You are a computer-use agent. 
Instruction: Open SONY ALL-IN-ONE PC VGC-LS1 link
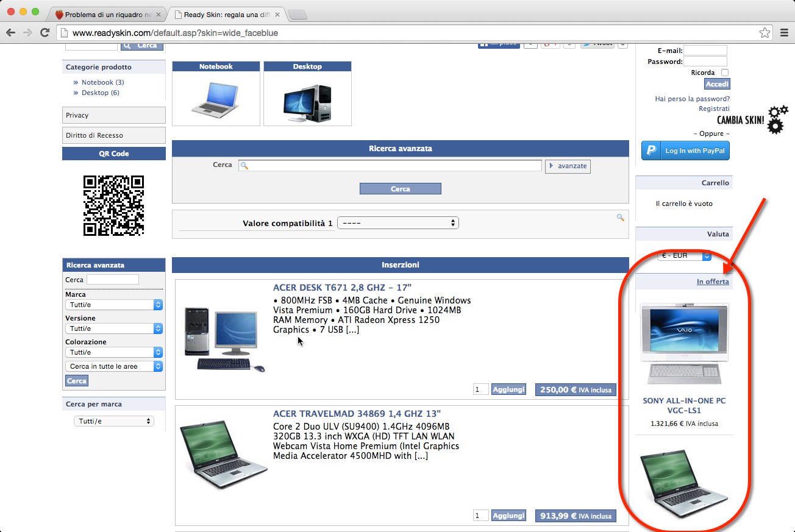point(684,406)
